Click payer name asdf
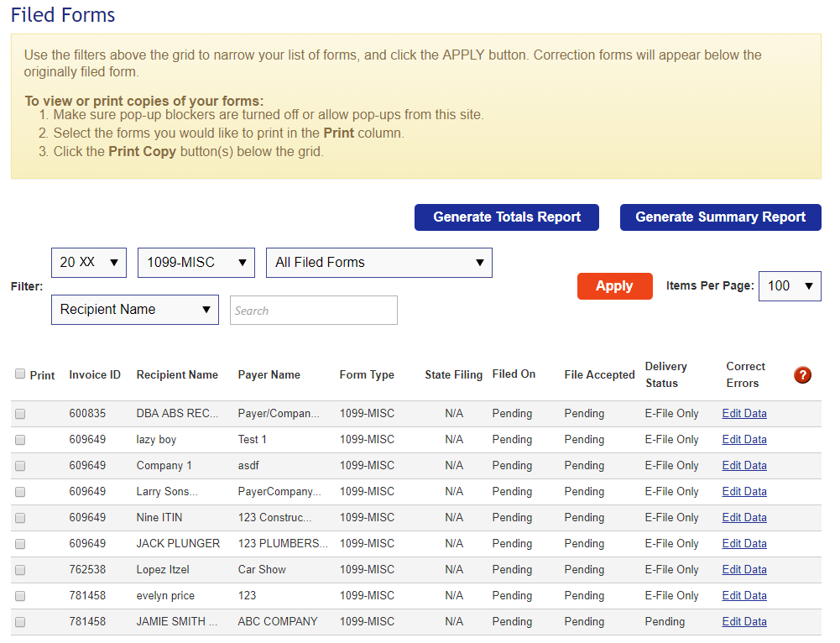The height and width of the screenshot is (643, 840). [248, 466]
